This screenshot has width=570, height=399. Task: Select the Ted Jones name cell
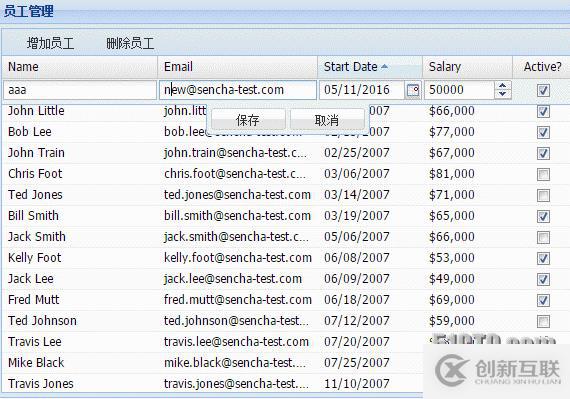pyautogui.click(x=35, y=195)
